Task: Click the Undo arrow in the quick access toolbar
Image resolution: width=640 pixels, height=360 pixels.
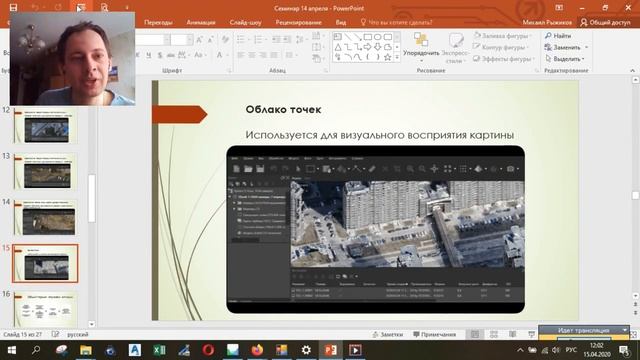Action: [x=36, y=7]
